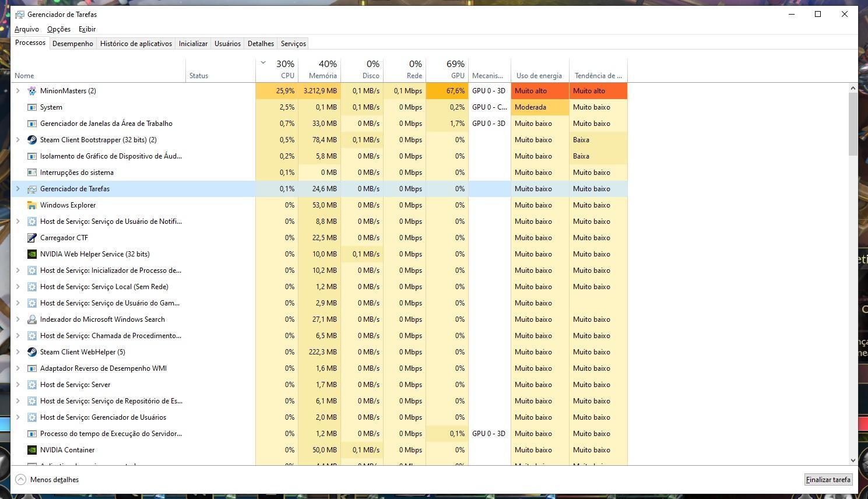Click the Steam Client WebHelper icon
Screen dimensions: 868x499
click(32, 352)
